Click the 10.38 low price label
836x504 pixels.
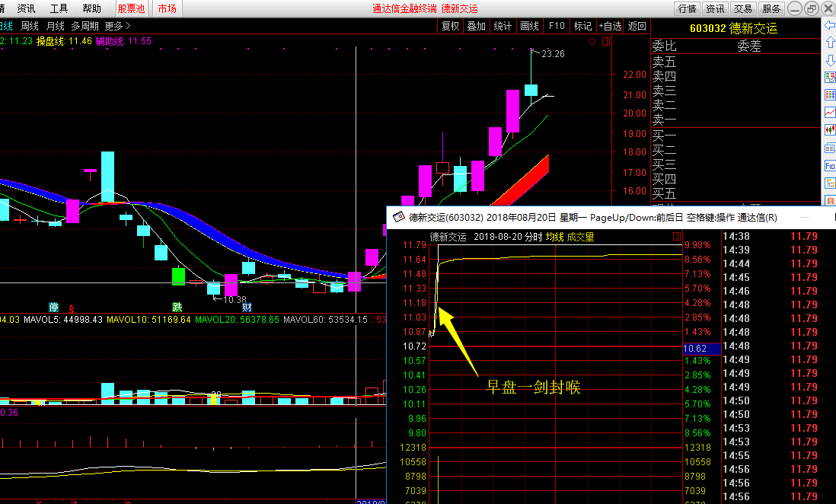pyautogui.click(x=235, y=300)
